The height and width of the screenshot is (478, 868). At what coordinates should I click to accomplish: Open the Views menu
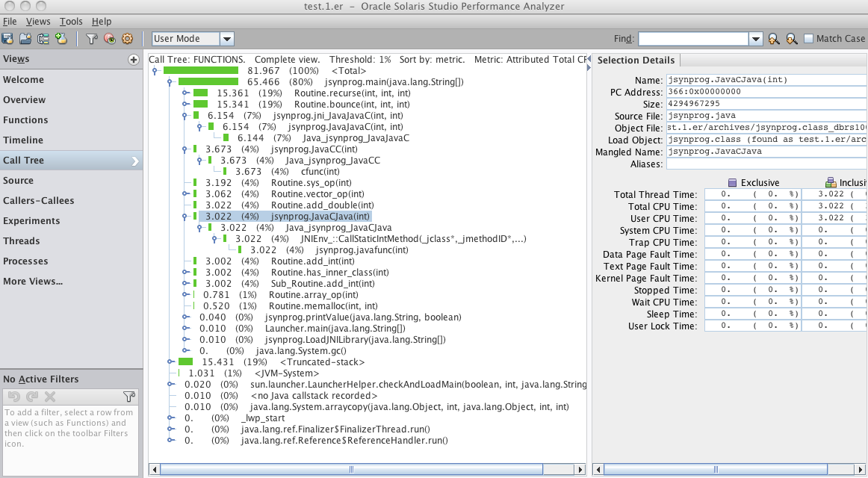pyautogui.click(x=37, y=21)
